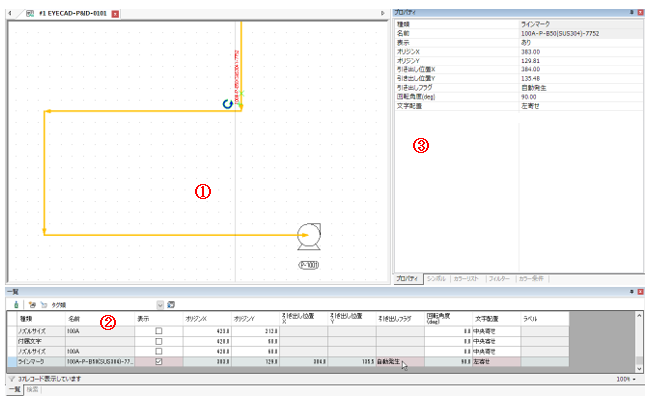Screen dimensions: 652x399
Task: Click the pump symbol on the drawing
Action: [309, 236]
